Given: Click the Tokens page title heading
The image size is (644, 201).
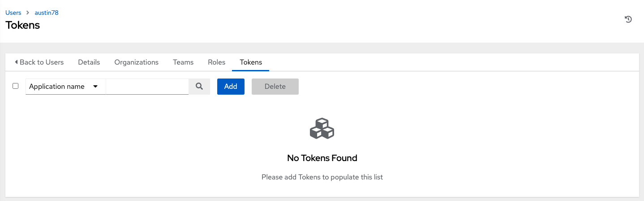Looking at the screenshot, I should tap(23, 25).
